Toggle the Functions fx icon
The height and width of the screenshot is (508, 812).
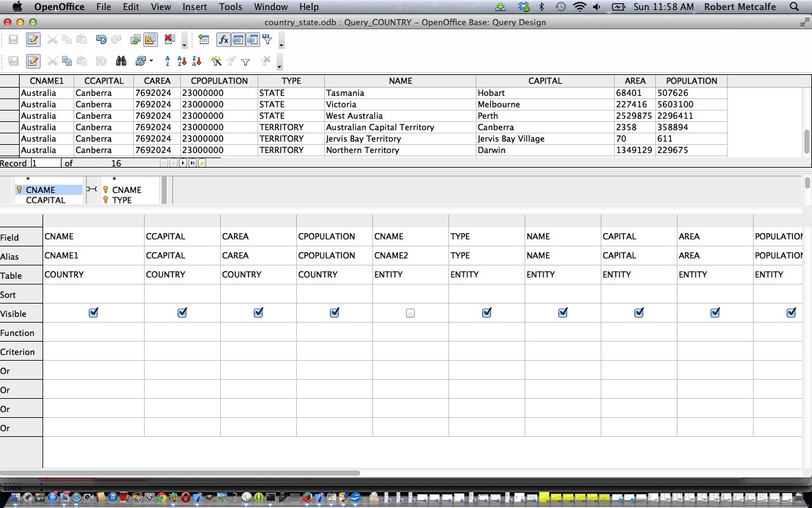223,39
